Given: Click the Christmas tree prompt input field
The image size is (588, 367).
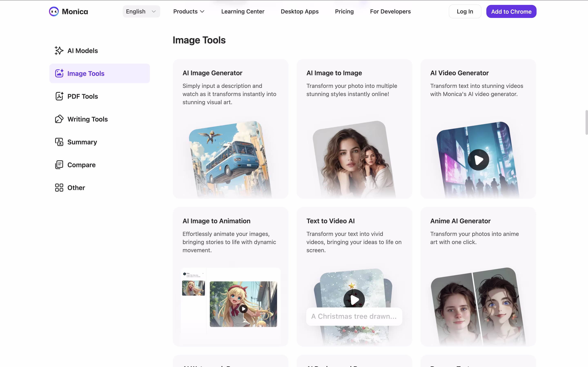Looking at the screenshot, I should (x=354, y=316).
